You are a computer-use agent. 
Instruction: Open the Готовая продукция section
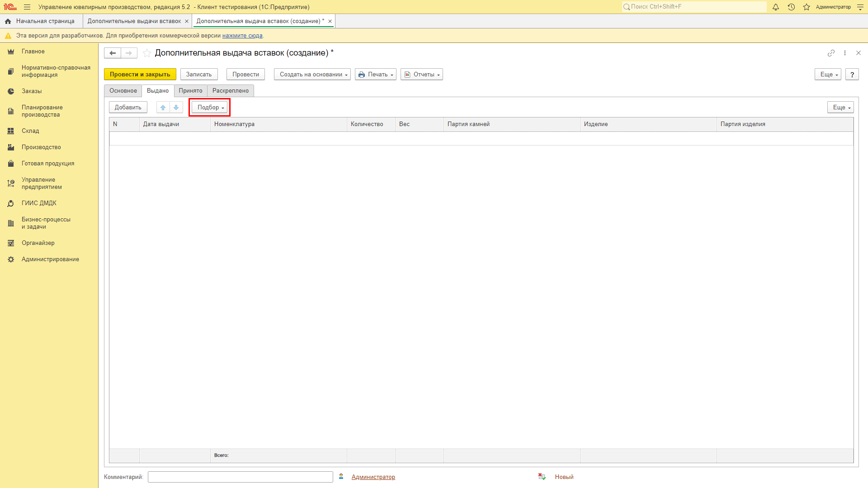pyautogui.click(x=49, y=164)
